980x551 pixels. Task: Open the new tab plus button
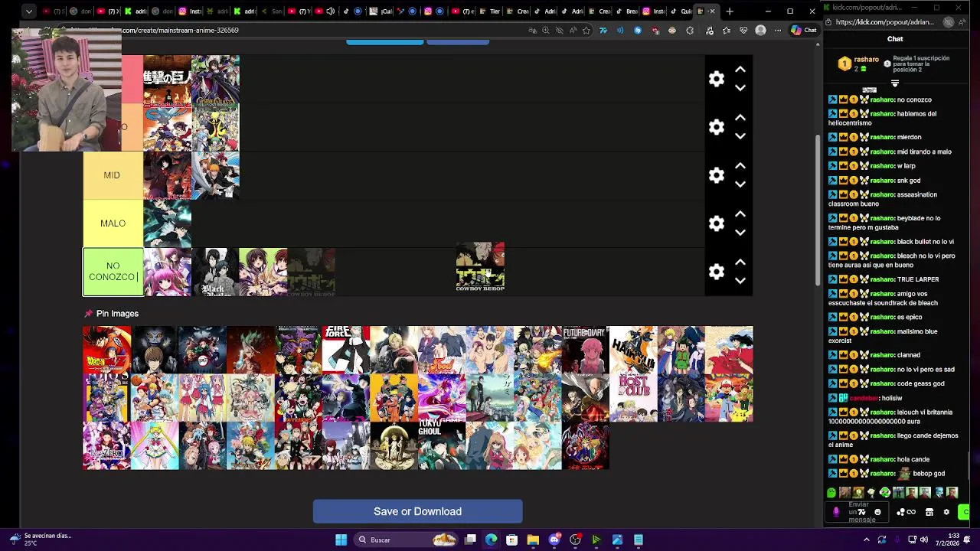(x=730, y=11)
